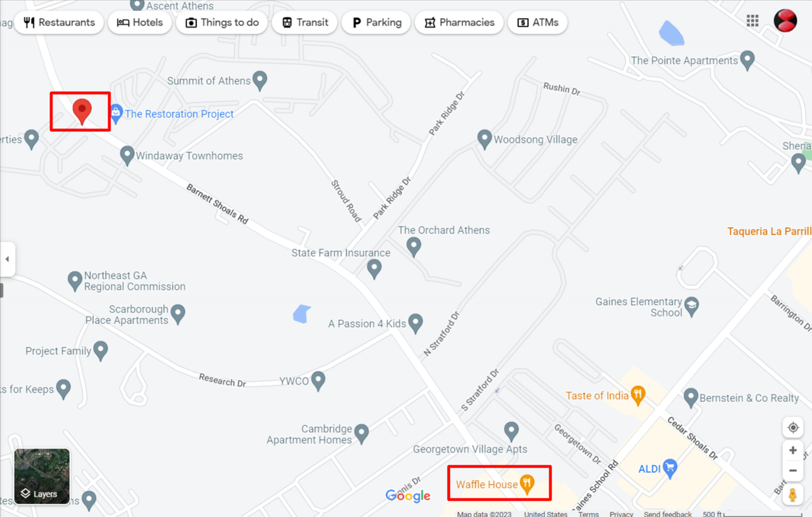Viewport: 812px width, 517px height.
Task: Click the Gaines Elementary School marker icon
Action: click(692, 307)
